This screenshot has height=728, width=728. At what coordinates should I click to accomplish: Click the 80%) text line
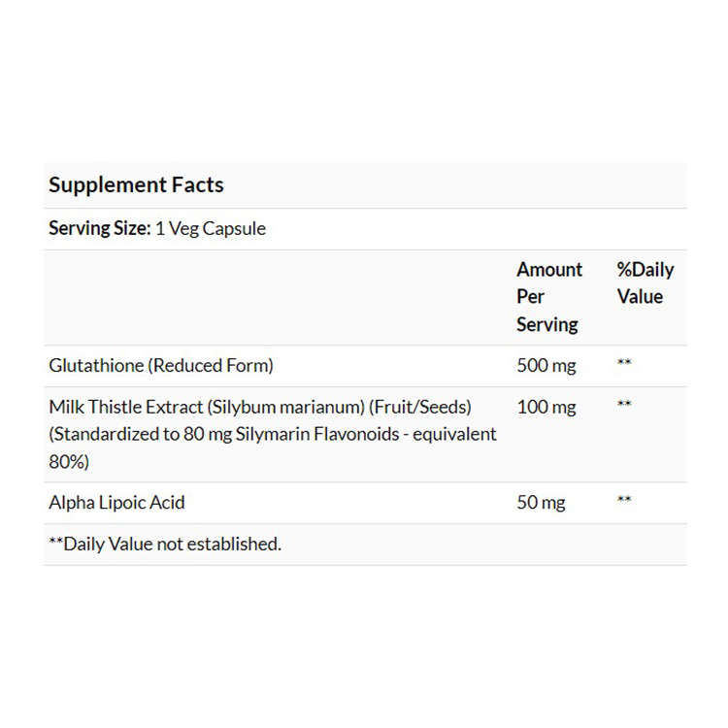(x=69, y=462)
